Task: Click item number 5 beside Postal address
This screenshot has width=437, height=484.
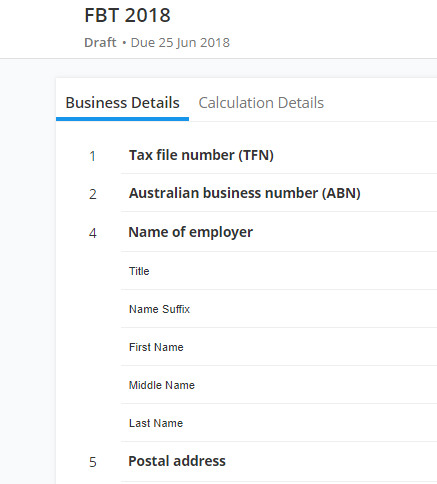Action: (x=93, y=462)
